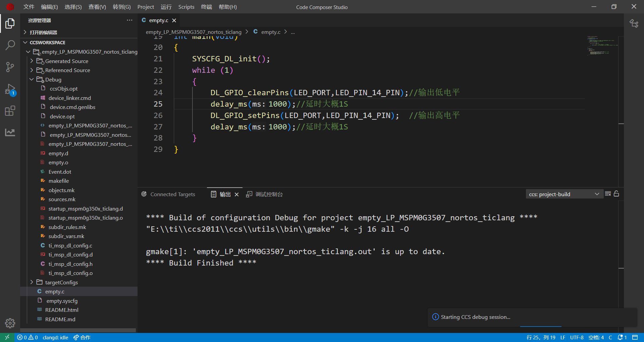
Task: Click the debug session progress bar in notification
Action: pos(541,326)
